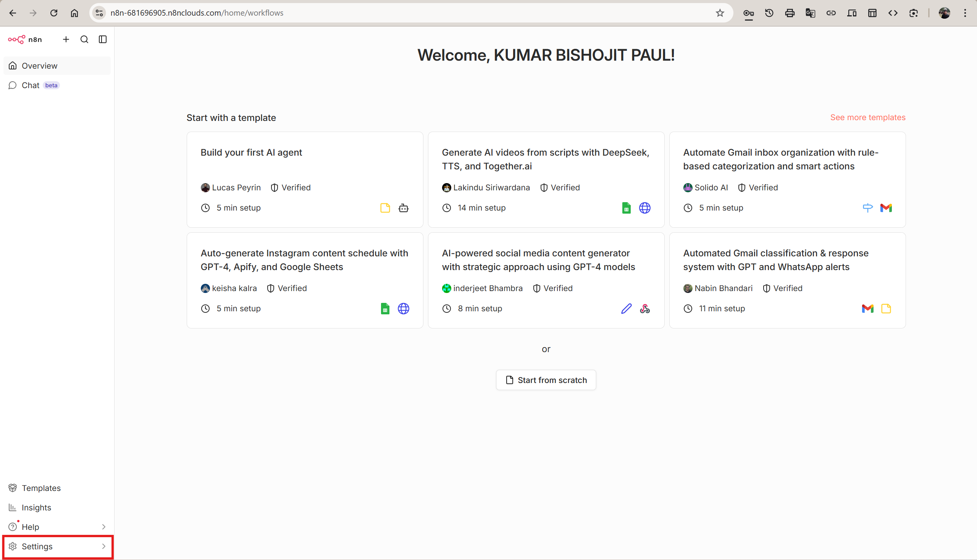Click 11 min setup text
Image resolution: width=977 pixels, height=560 pixels.
(722, 309)
